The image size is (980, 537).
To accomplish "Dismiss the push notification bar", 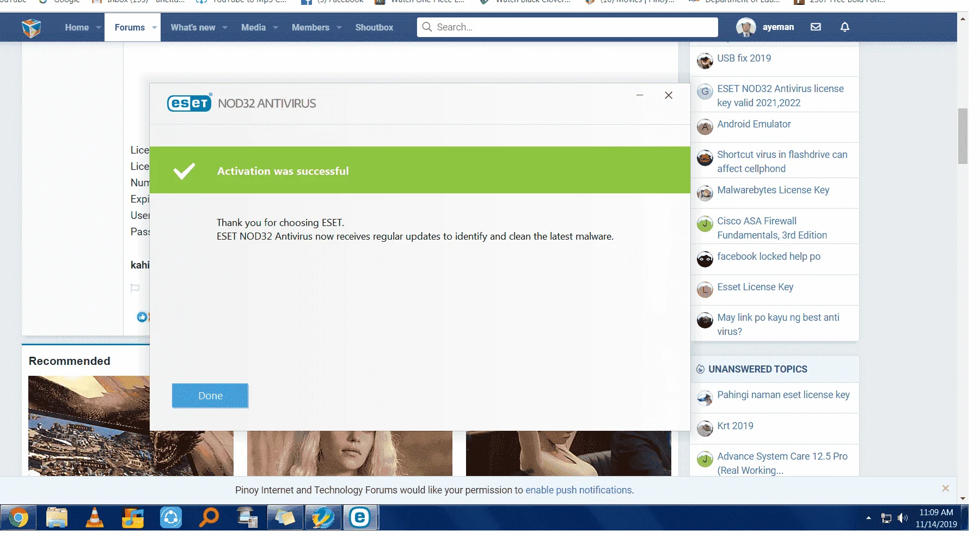I will coord(946,489).
